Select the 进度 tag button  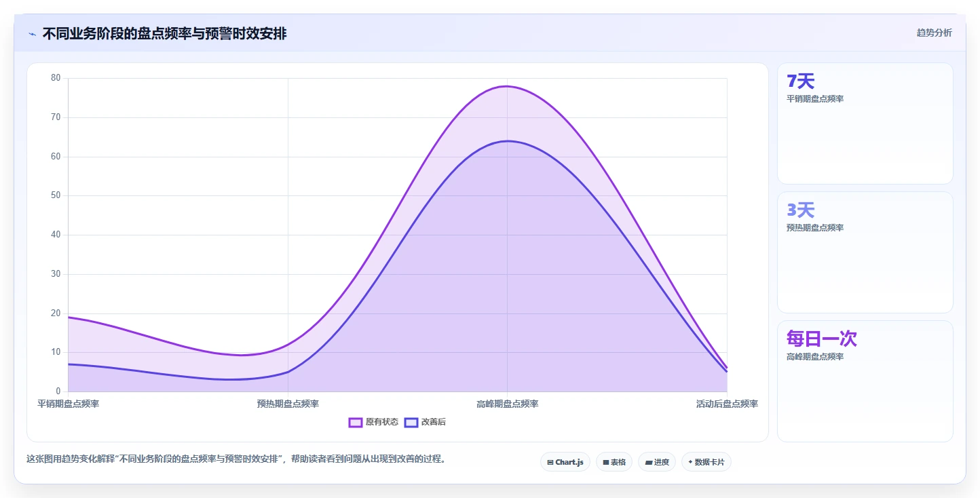657,462
